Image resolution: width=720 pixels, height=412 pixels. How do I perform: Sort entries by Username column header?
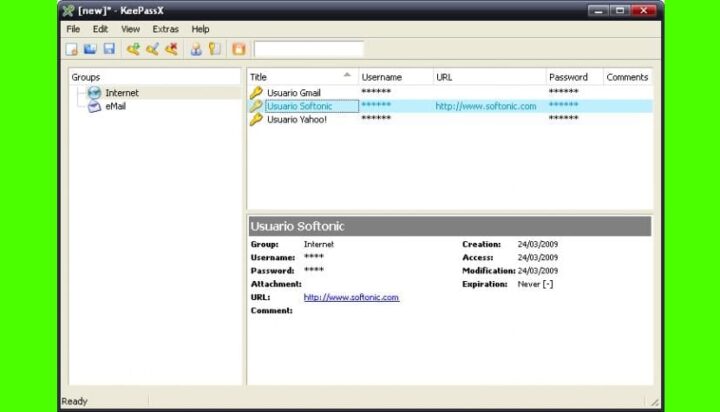point(395,77)
